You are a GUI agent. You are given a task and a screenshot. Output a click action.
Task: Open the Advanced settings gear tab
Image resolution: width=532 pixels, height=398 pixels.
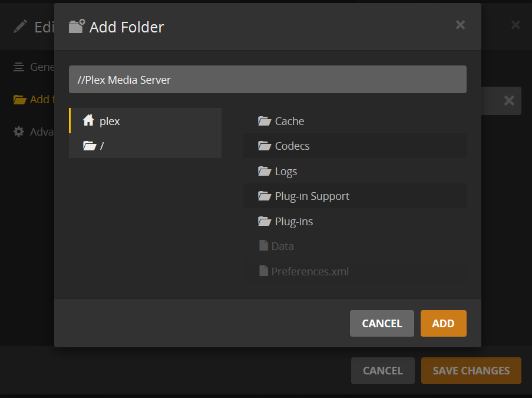tap(19, 131)
